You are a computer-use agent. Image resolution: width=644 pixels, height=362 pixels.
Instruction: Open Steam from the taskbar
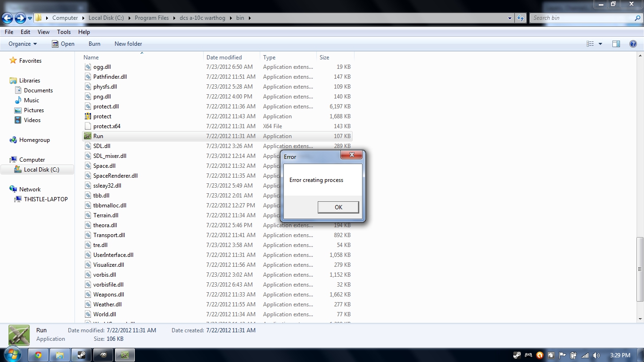click(x=81, y=355)
